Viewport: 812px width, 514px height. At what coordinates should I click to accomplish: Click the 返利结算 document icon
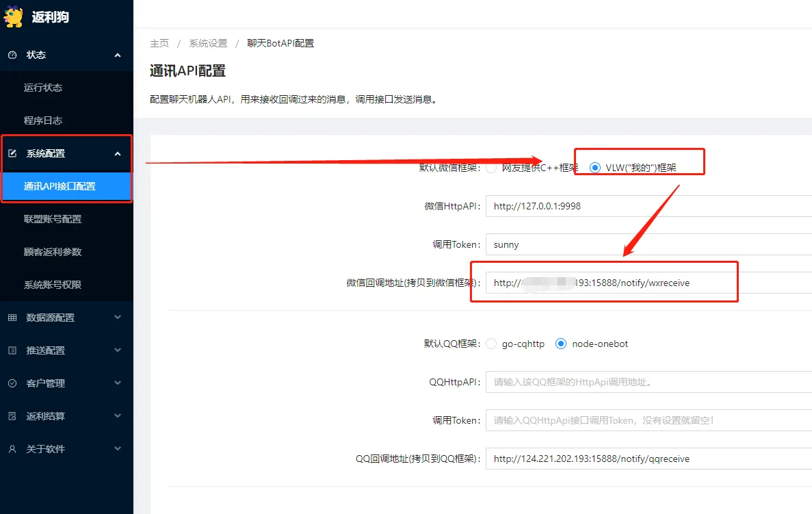12,416
